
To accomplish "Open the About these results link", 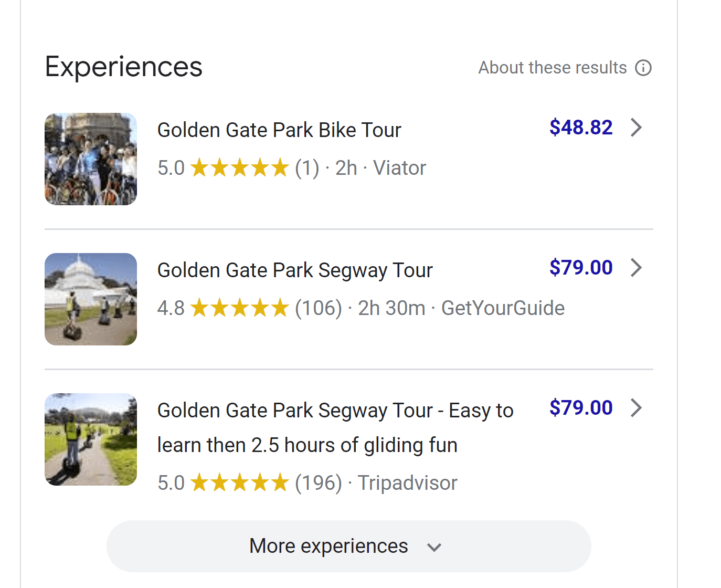I will click(552, 68).
